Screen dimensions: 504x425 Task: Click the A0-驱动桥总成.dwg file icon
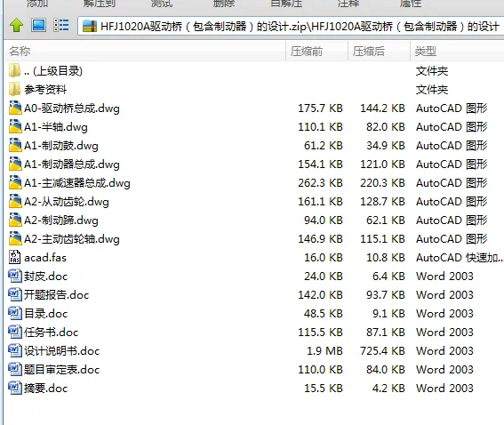[x=15, y=108]
